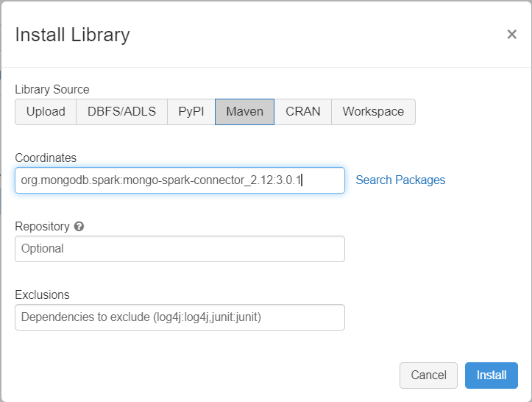Select Upload as library source
This screenshot has width=532, height=402.
pos(46,112)
